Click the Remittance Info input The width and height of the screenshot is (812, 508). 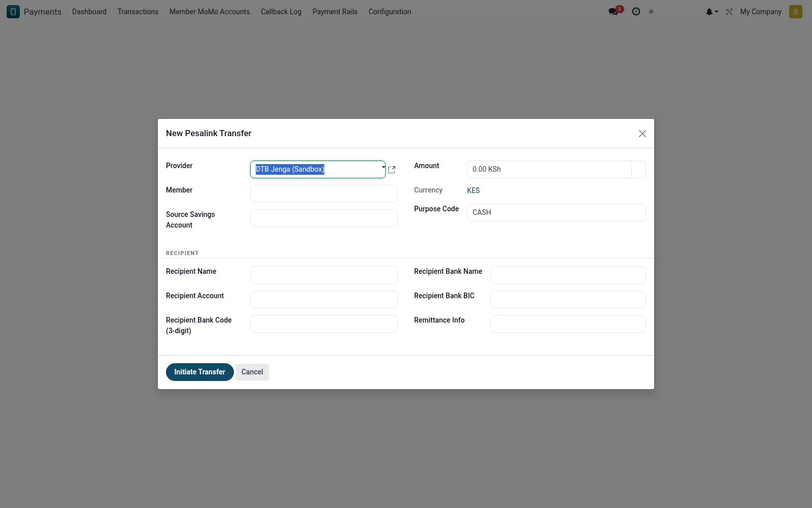(568, 324)
